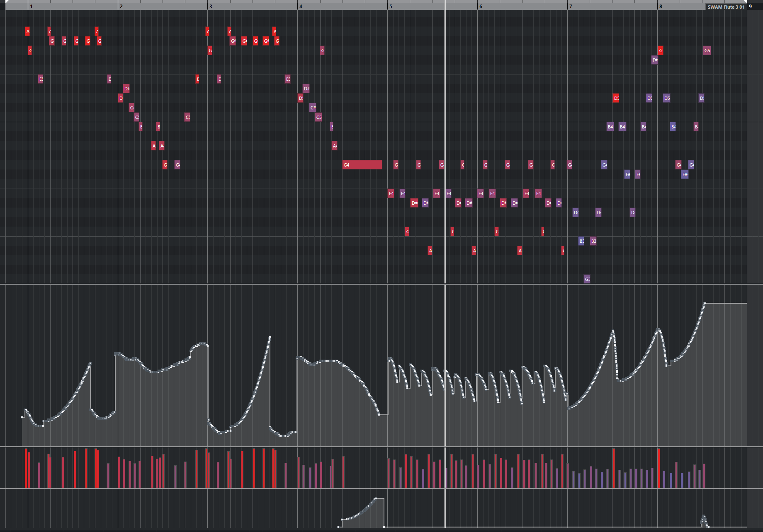
Task: Select the E5 note just before bar 4
Action: 288,79
